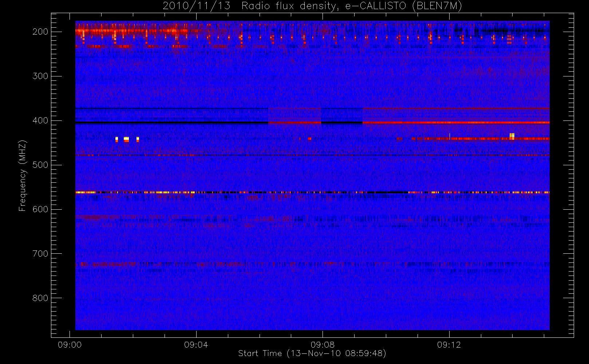589x364 pixels.
Task: Click the 09:04 time tick label
Action: click(196, 345)
